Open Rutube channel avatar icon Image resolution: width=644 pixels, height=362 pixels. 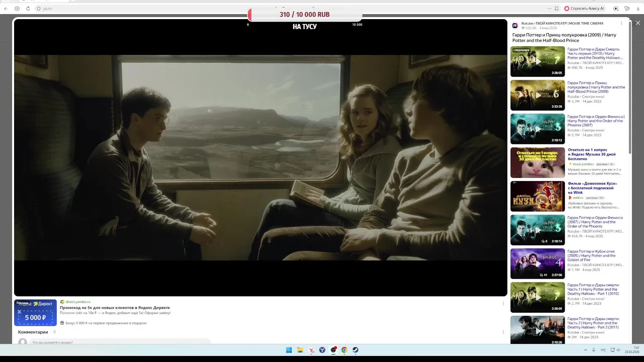tap(515, 26)
